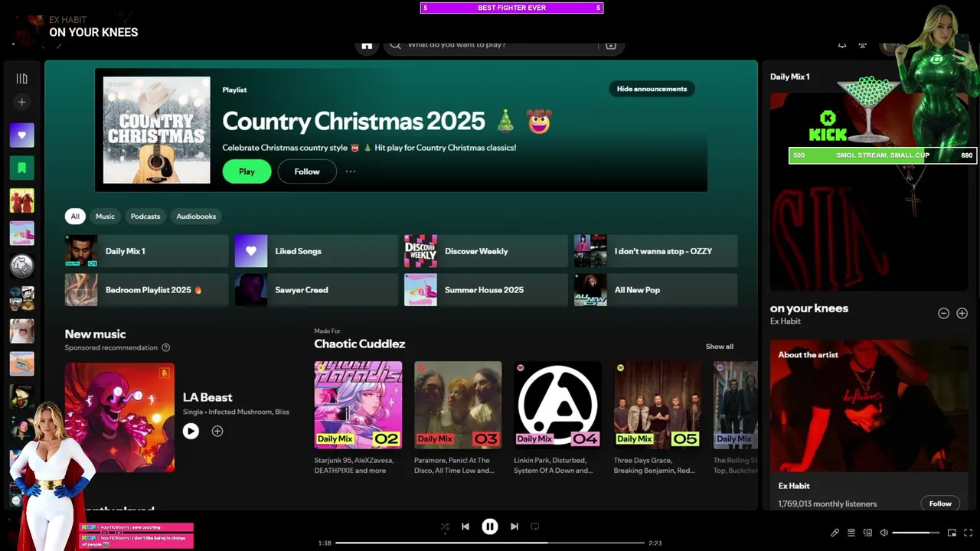Open the notifications bell icon
The image size is (980, 551).
pos(841,45)
